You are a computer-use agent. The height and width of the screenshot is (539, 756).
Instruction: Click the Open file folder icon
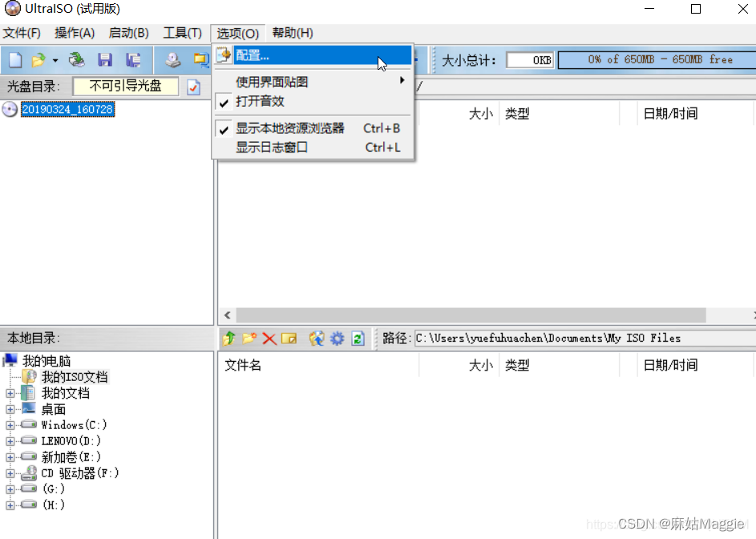coord(38,60)
